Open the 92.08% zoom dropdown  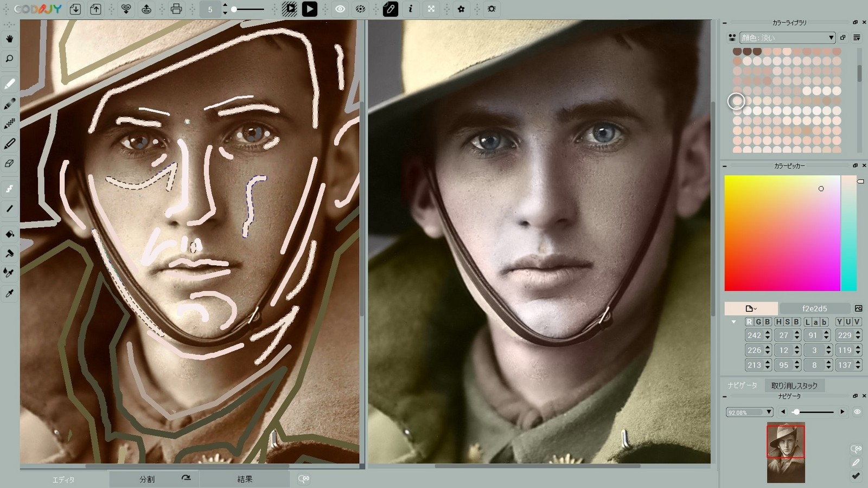click(749, 412)
